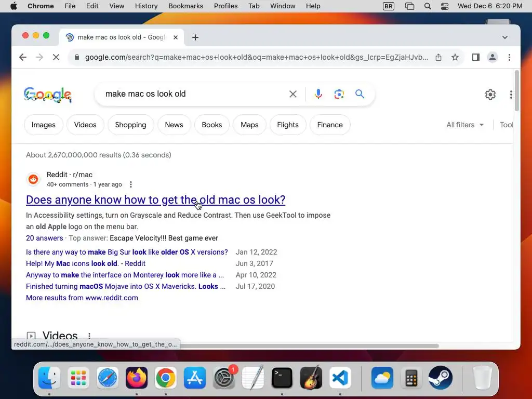Open the Profiles menu
The height and width of the screenshot is (399, 532).
(225, 6)
